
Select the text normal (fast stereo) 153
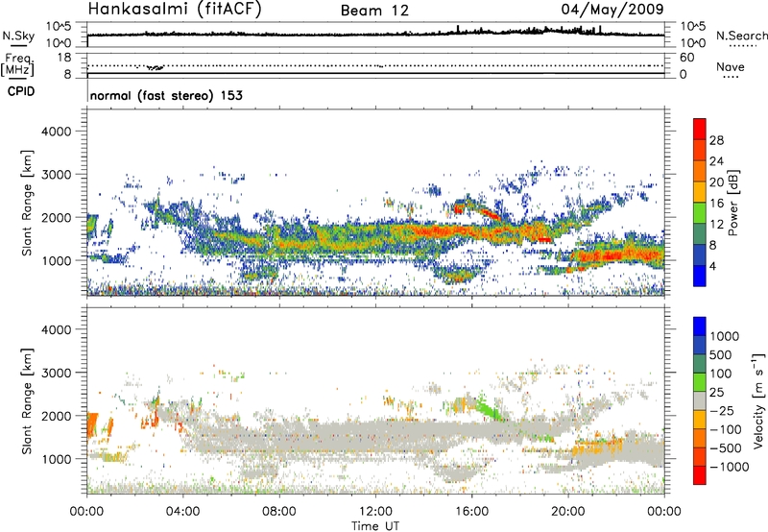[x=166, y=95]
